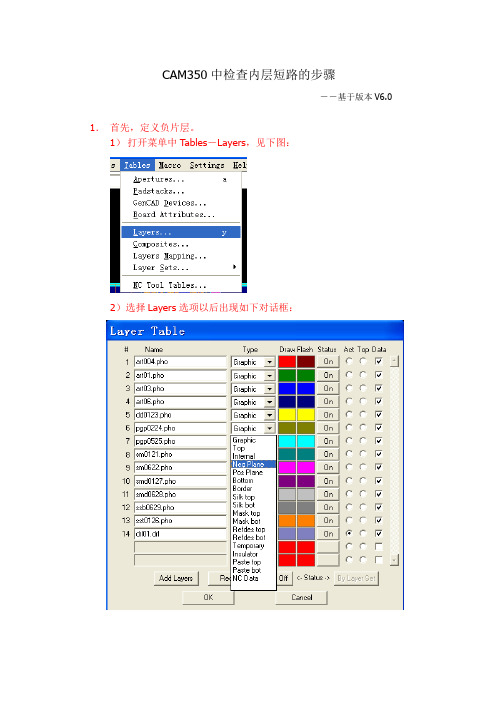Image resolution: width=496 pixels, height=702 pixels.
Task: Select Neg Plane in type list
Action: click(x=253, y=464)
